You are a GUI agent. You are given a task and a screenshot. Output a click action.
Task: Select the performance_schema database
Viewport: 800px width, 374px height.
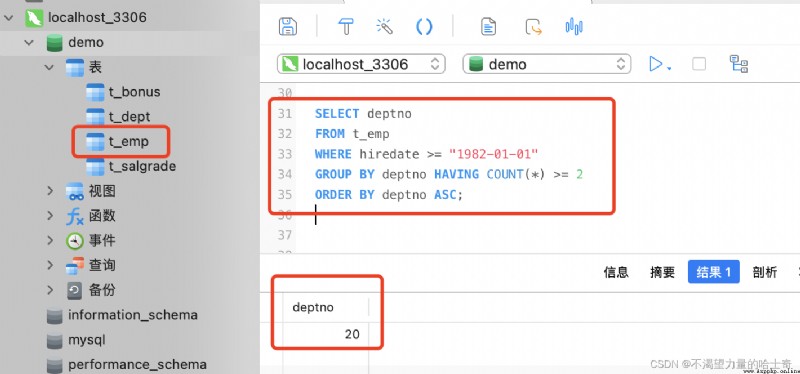pos(137,365)
